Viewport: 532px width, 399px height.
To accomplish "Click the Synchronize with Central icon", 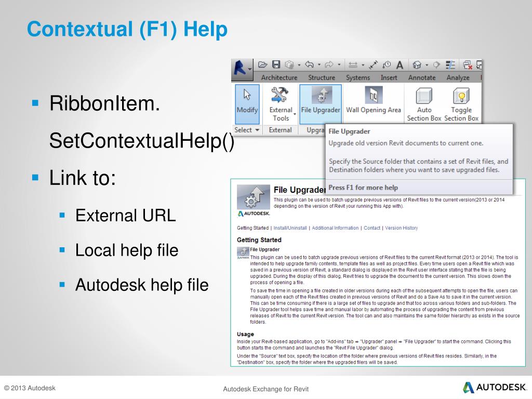I will click(x=289, y=64).
